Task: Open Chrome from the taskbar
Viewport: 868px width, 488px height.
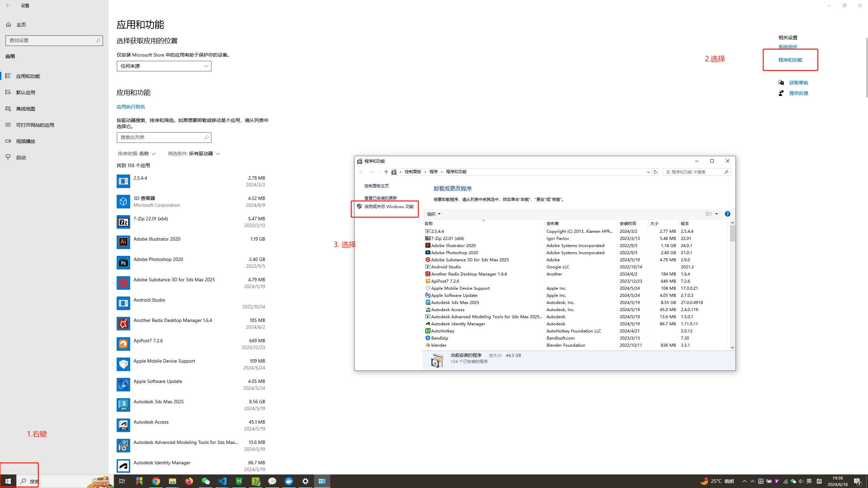Action: coord(156,481)
